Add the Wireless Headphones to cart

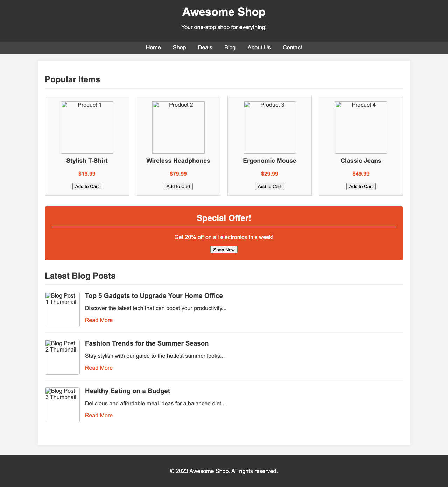[x=178, y=186]
